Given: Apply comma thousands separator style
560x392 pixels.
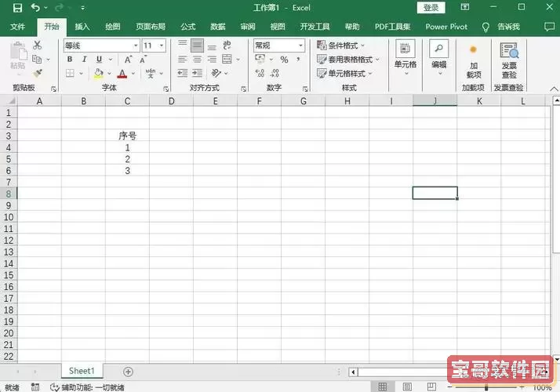Looking at the screenshot, I should click(298, 60).
